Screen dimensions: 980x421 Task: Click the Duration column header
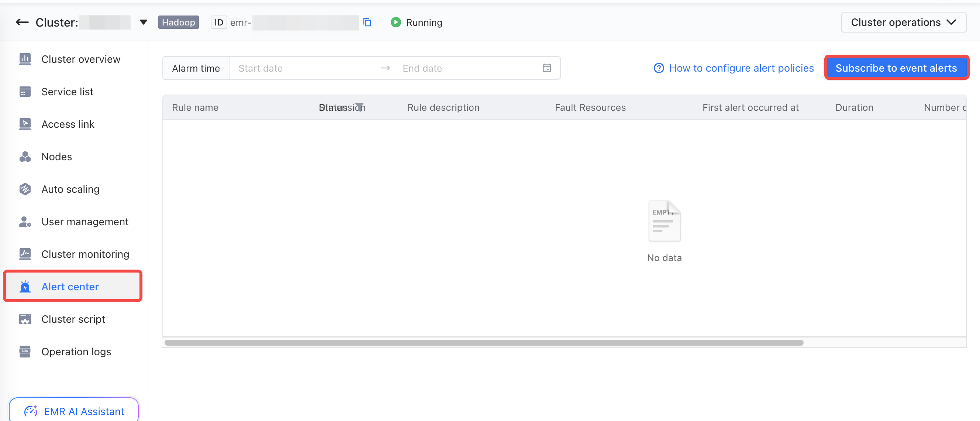(854, 107)
